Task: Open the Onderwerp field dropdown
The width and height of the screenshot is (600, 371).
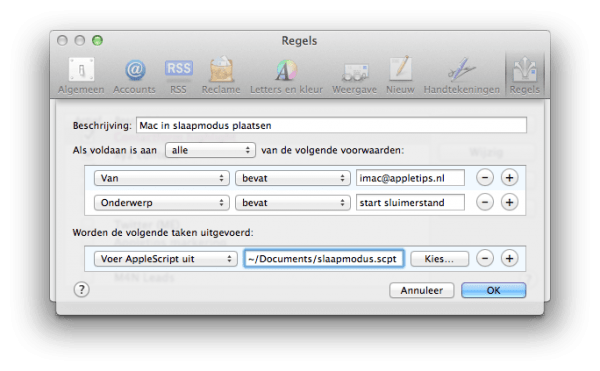Action: [161, 203]
